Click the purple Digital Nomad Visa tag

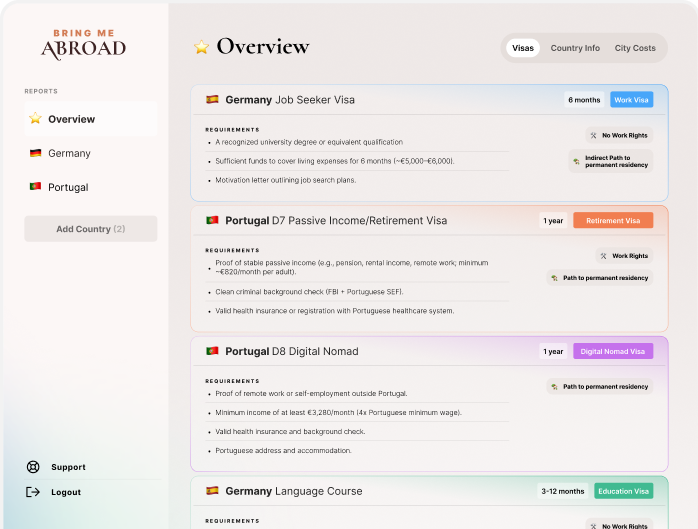click(613, 351)
